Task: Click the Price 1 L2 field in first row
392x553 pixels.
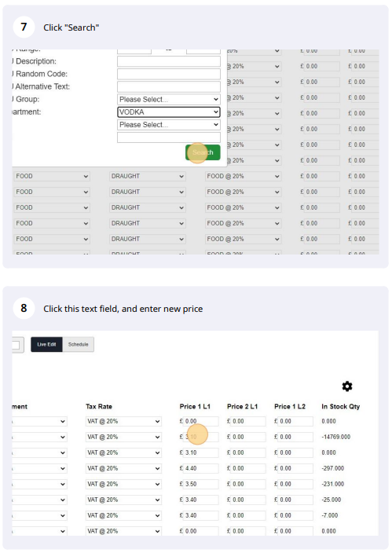Action: [295, 422]
